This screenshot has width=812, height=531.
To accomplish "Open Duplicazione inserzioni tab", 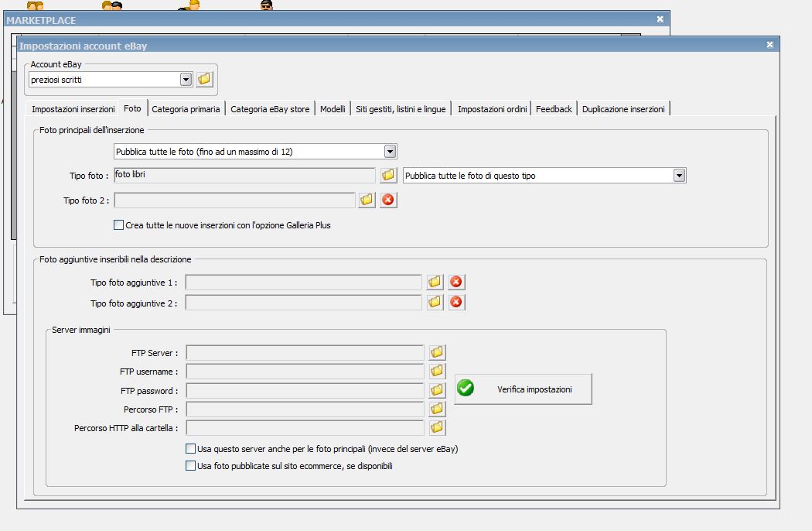I will pyautogui.click(x=623, y=109).
